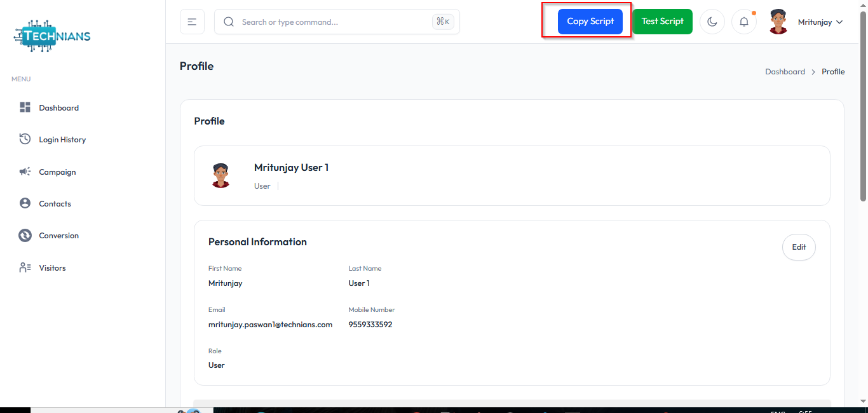This screenshot has height=413, width=868.
Task: Go to Login History menu item
Action: coord(62,140)
